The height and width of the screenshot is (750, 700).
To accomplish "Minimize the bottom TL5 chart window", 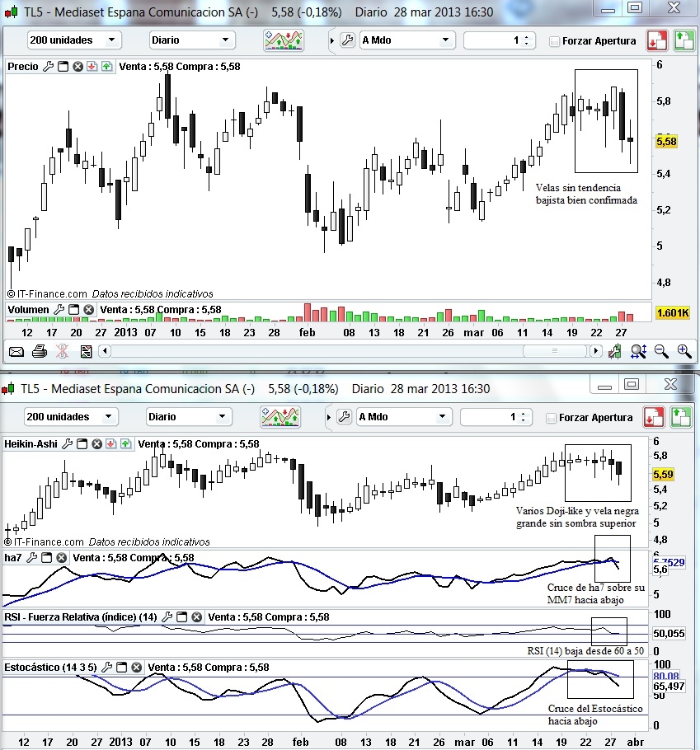I will [605, 385].
